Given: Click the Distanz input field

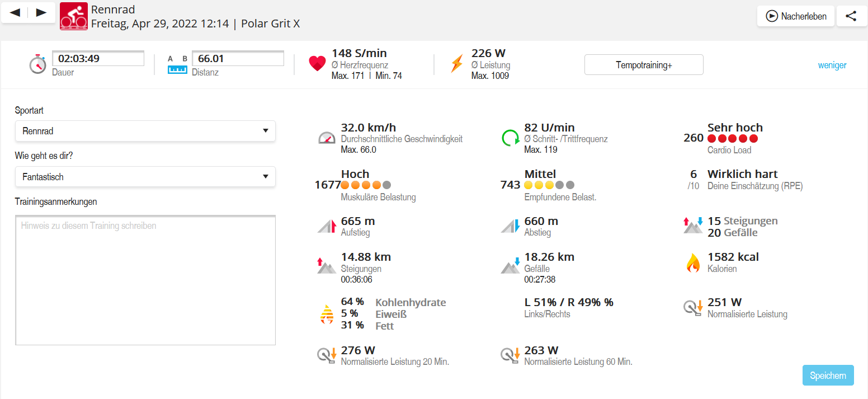Looking at the screenshot, I should tap(238, 59).
